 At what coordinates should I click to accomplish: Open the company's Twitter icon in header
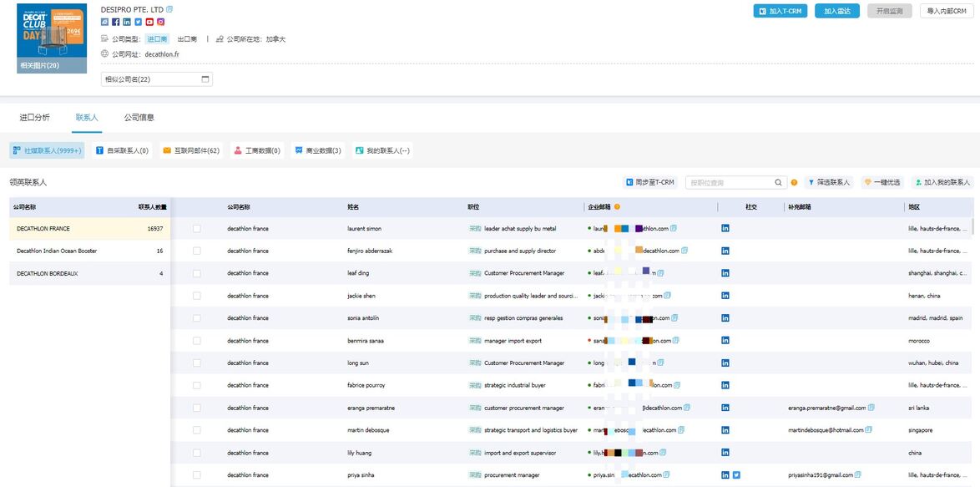(x=138, y=22)
